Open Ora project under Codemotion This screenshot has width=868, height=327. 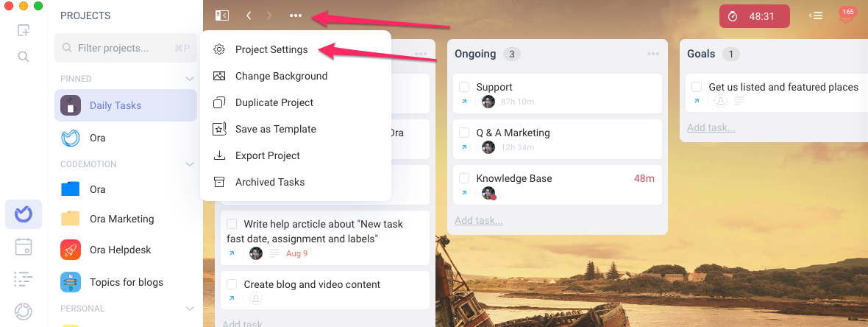[126, 189]
